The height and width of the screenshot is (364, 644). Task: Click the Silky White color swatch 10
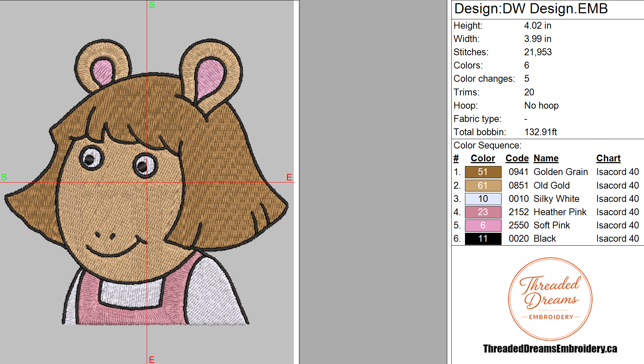(483, 199)
